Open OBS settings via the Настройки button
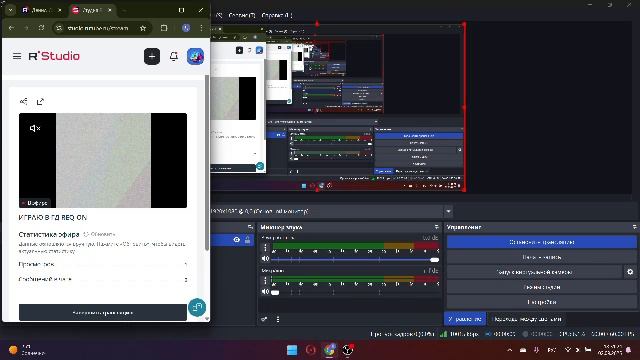 click(x=542, y=302)
